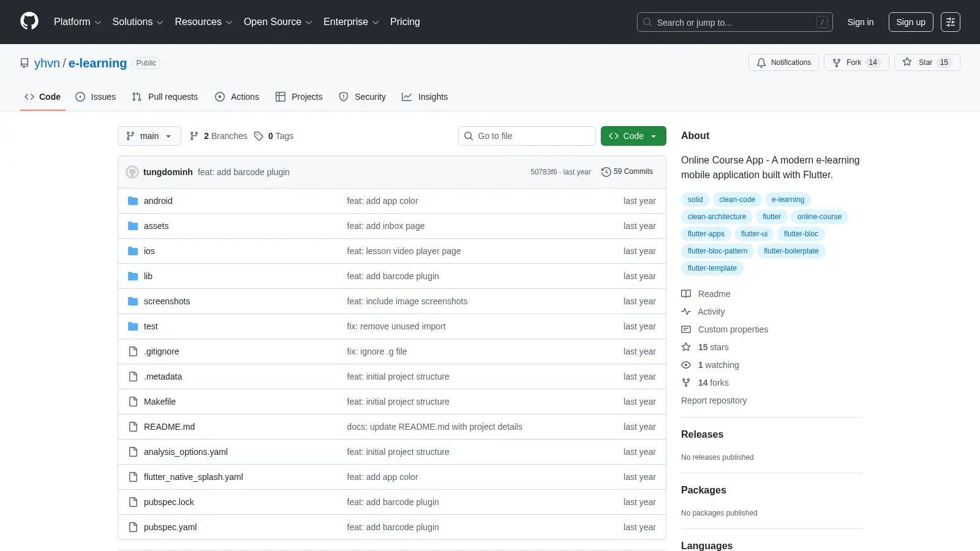Select the assets folder icon
This screenshot has height=551, width=980.
pos(133,226)
